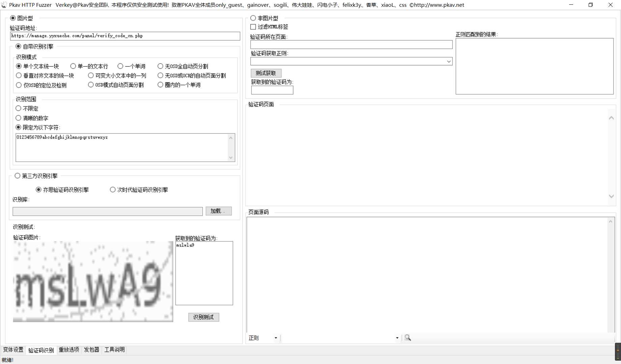Click the 识别测试 button
The height and width of the screenshot is (364, 621).
pos(204,317)
